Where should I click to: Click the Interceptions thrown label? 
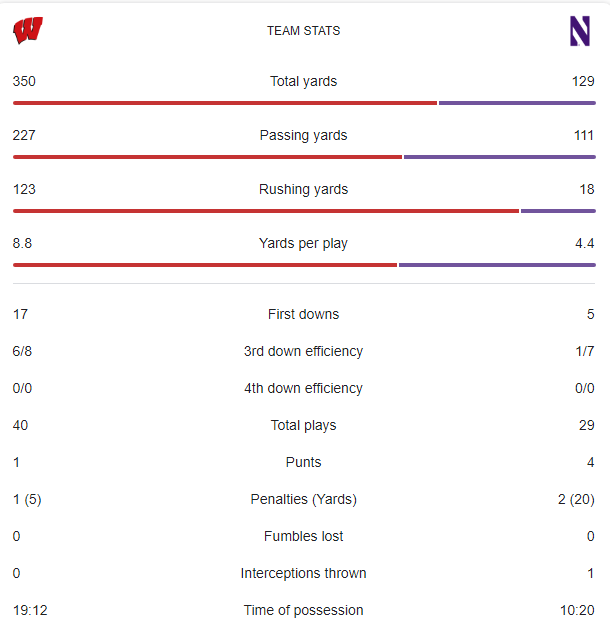[303, 573]
